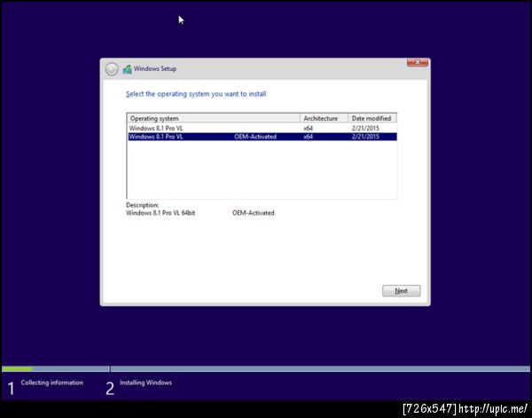
Task: Click the round back arrow button
Action: point(112,69)
